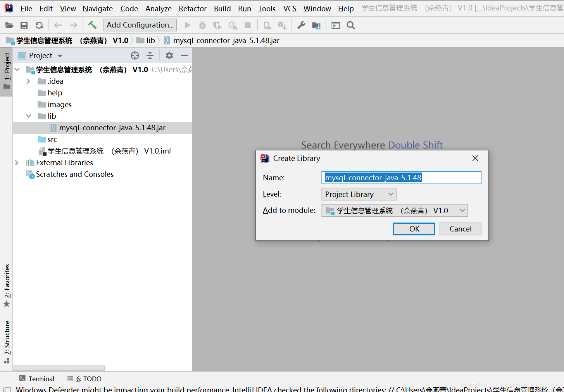Open the Level Project Library dropdown
The height and width of the screenshot is (392, 564).
pyautogui.click(x=359, y=194)
